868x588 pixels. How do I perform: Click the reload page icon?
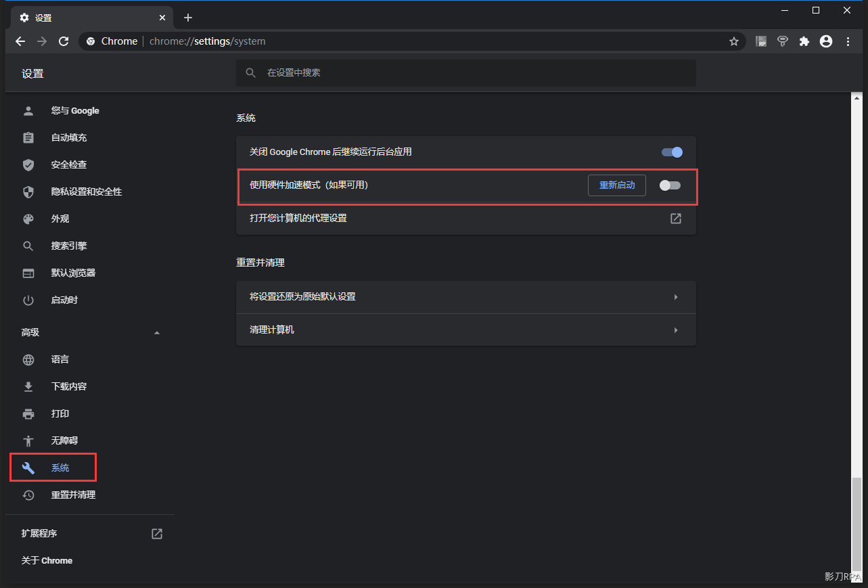point(64,41)
